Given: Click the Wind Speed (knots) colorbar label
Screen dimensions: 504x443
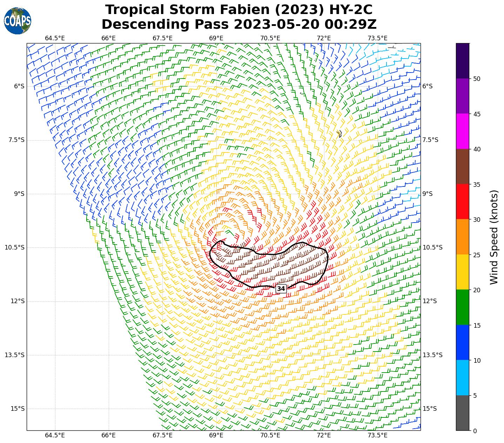Looking at the screenshot, I should (494, 237).
